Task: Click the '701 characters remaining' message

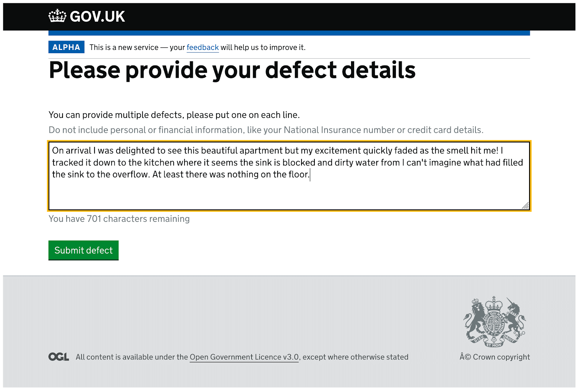Action: (x=119, y=219)
